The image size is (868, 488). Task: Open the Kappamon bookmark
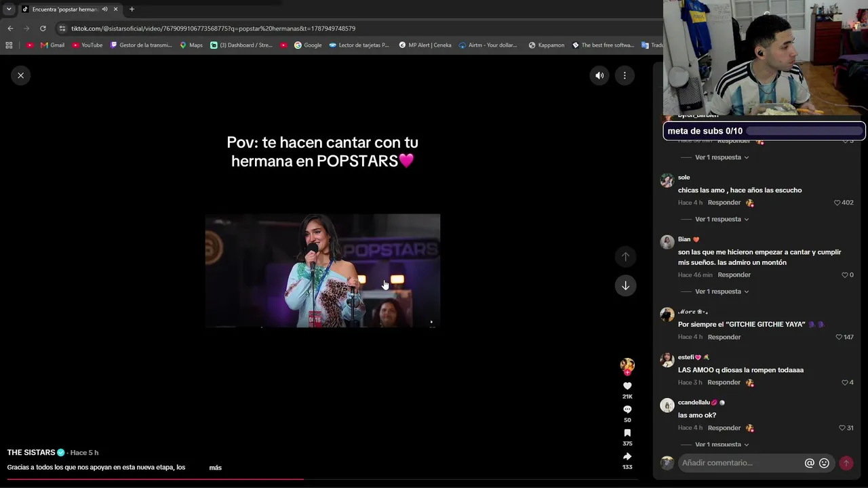tap(546, 45)
